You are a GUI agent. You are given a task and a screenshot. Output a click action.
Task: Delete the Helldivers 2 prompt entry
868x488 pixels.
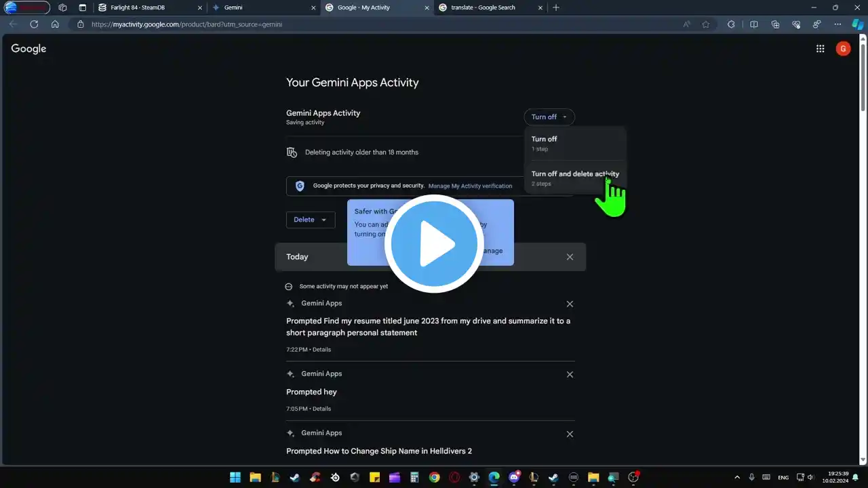coord(570,434)
